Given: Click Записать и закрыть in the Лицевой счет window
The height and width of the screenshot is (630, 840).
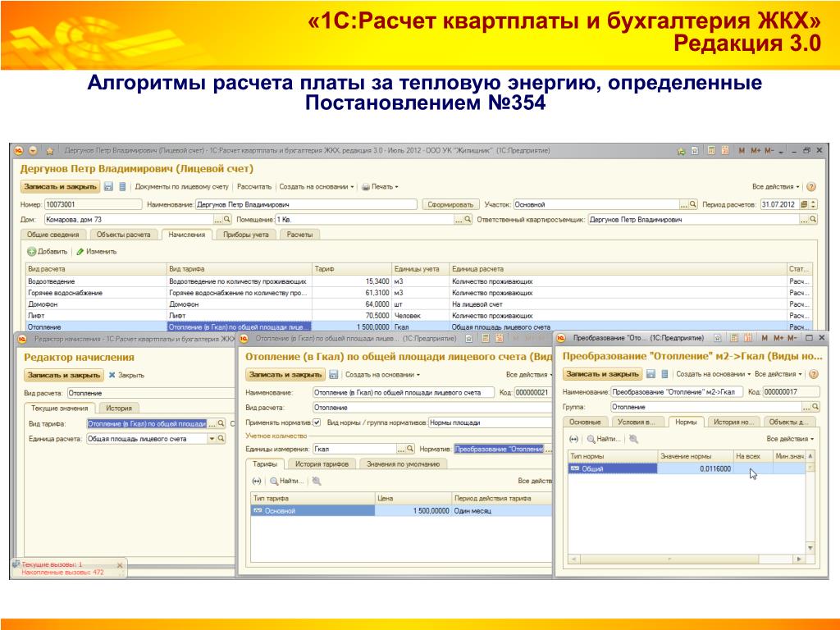Looking at the screenshot, I should pyautogui.click(x=61, y=186).
